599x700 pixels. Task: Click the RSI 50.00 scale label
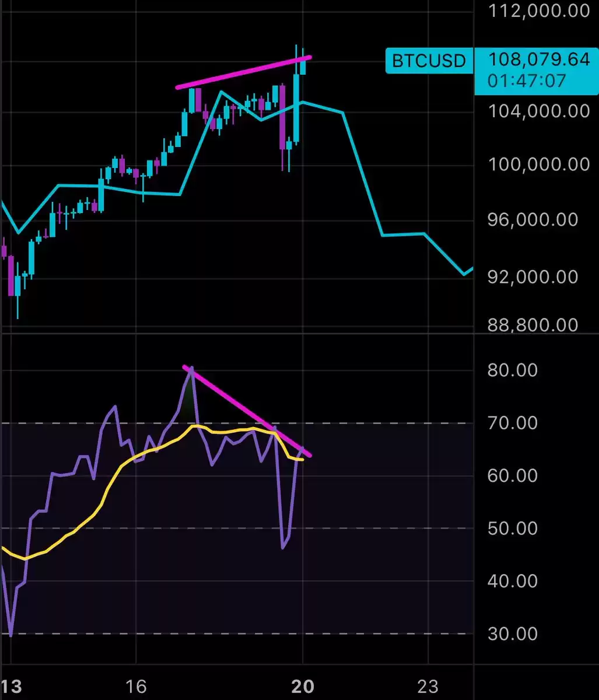point(513,528)
